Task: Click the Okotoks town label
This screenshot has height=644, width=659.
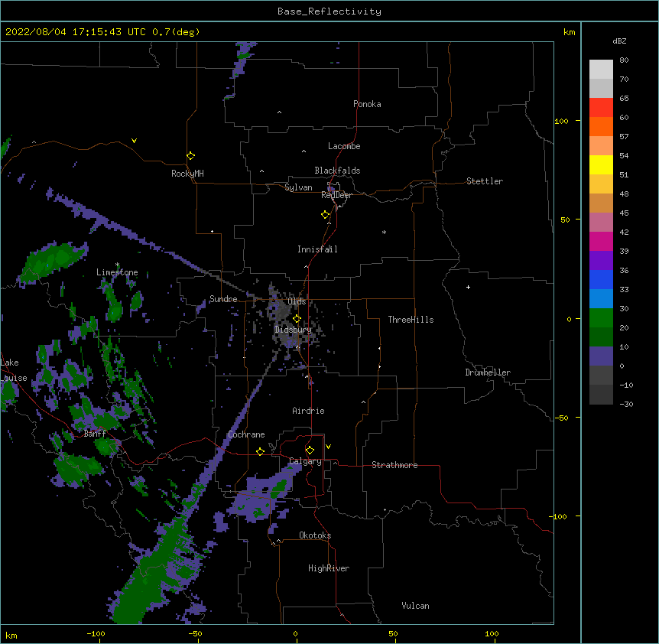Action: pyautogui.click(x=315, y=535)
